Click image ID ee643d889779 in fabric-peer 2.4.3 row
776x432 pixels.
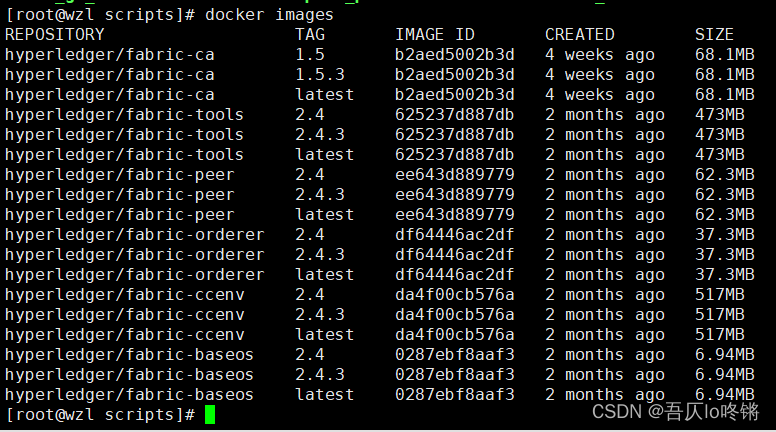[454, 194]
